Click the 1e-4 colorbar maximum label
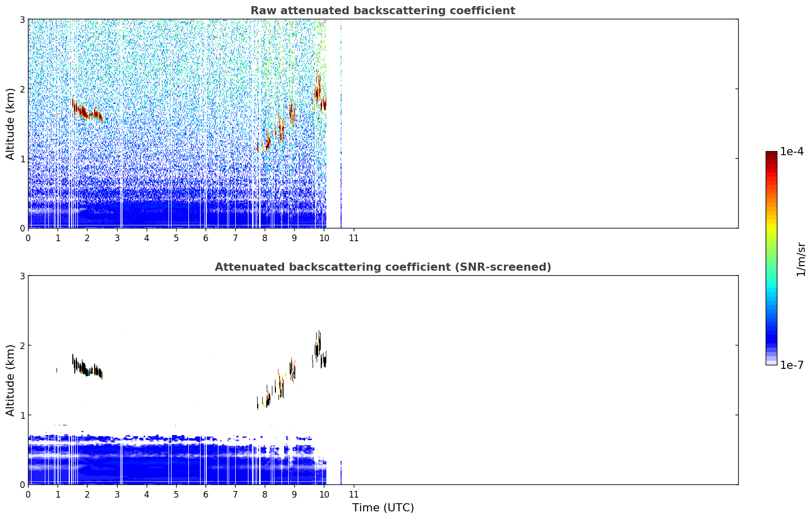 (792, 152)
